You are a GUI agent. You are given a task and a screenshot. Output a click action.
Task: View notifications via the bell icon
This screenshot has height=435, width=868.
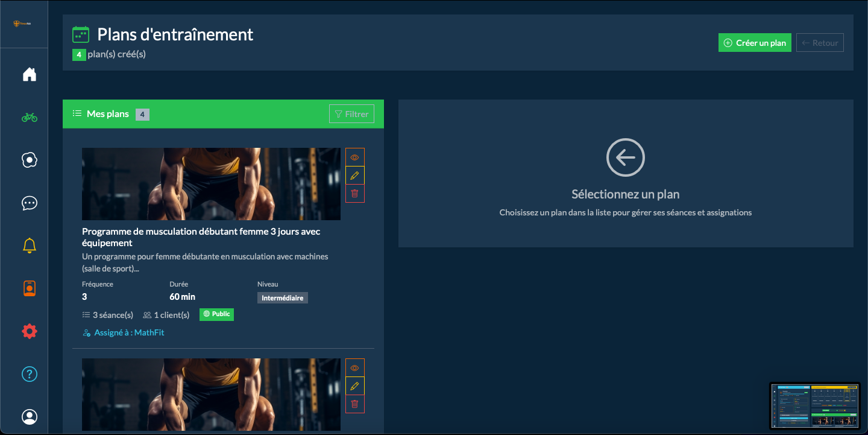click(x=29, y=245)
